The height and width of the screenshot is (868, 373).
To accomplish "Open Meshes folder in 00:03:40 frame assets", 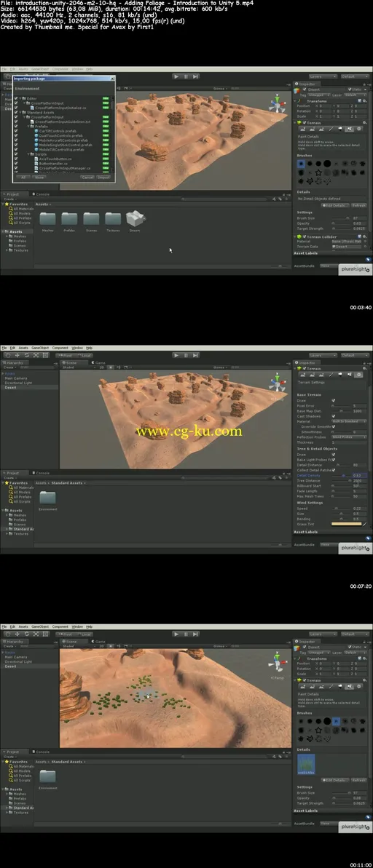I will pos(47,220).
